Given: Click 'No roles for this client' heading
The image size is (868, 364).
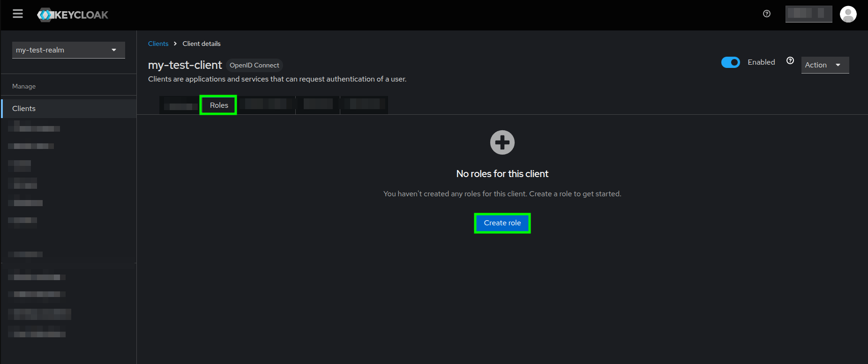Looking at the screenshot, I should click(502, 174).
